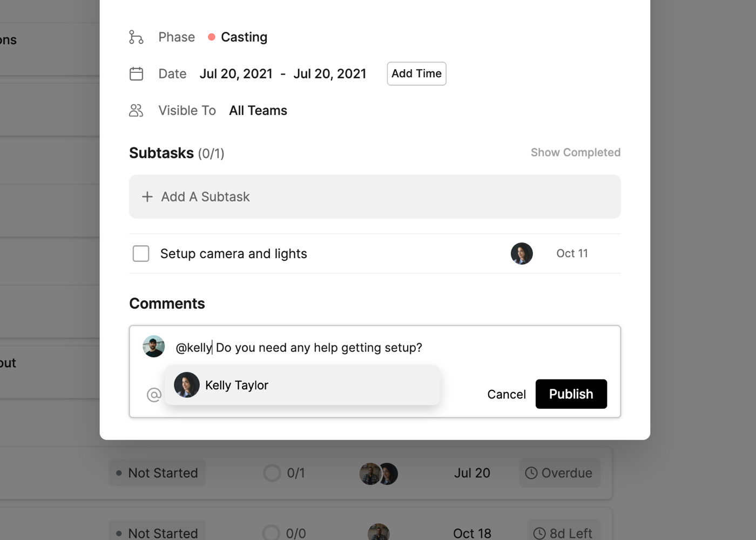Check the Setup camera and lights checkbox

141,254
